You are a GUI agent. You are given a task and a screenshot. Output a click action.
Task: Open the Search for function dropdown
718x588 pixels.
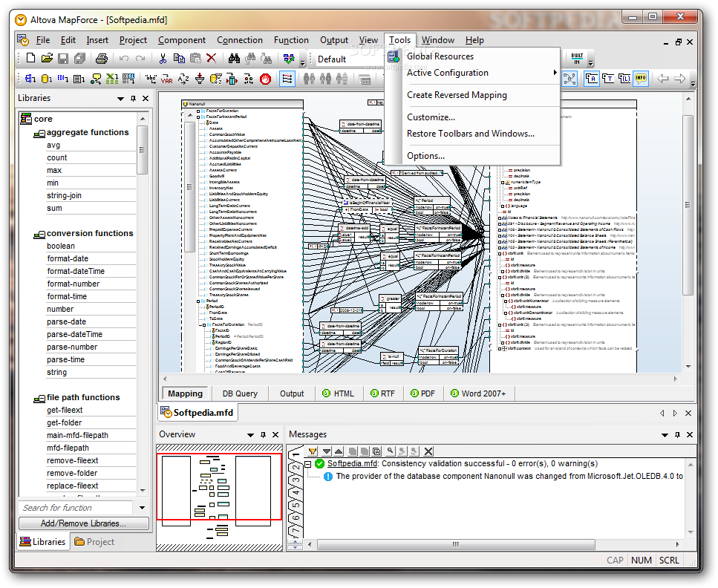tap(142, 508)
